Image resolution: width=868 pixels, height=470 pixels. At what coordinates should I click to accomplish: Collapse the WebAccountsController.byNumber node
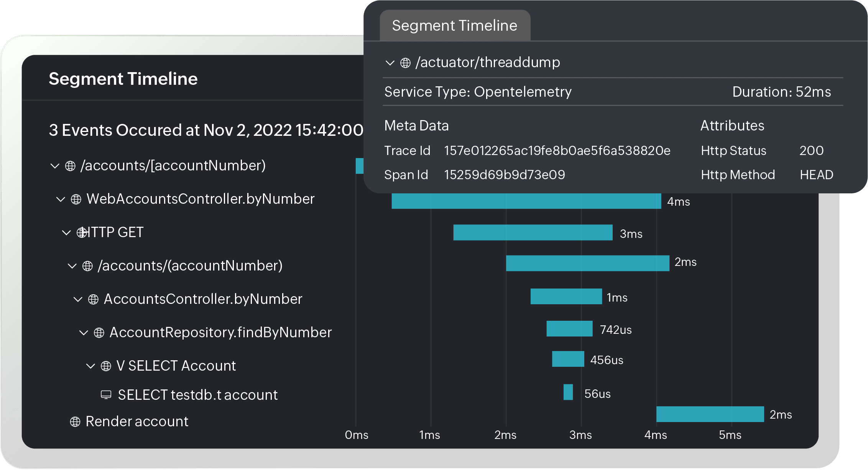click(x=60, y=199)
